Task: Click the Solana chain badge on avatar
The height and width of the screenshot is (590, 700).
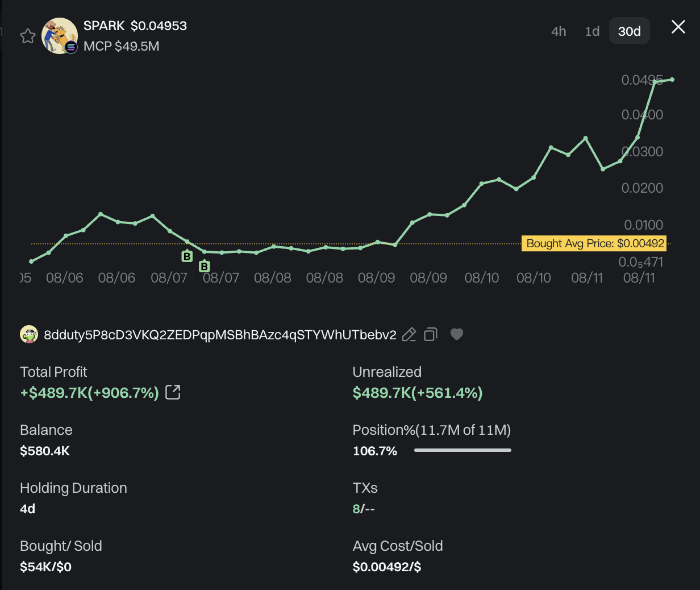Action: [x=71, y=47]
